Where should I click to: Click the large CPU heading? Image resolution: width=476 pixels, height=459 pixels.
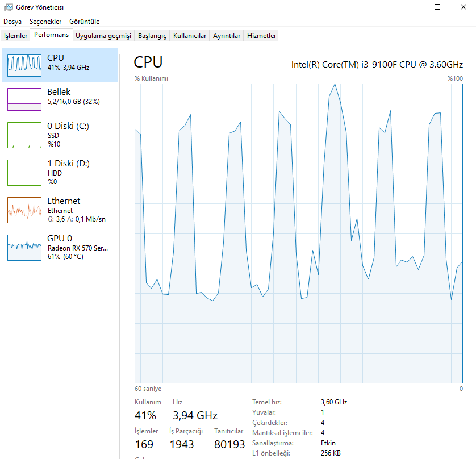[148, 62]
